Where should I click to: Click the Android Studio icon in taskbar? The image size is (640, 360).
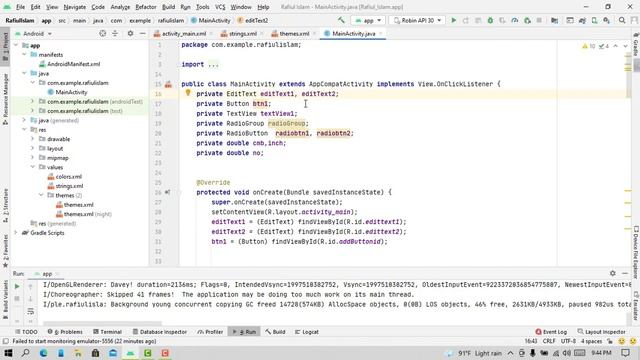coord(130,353)
